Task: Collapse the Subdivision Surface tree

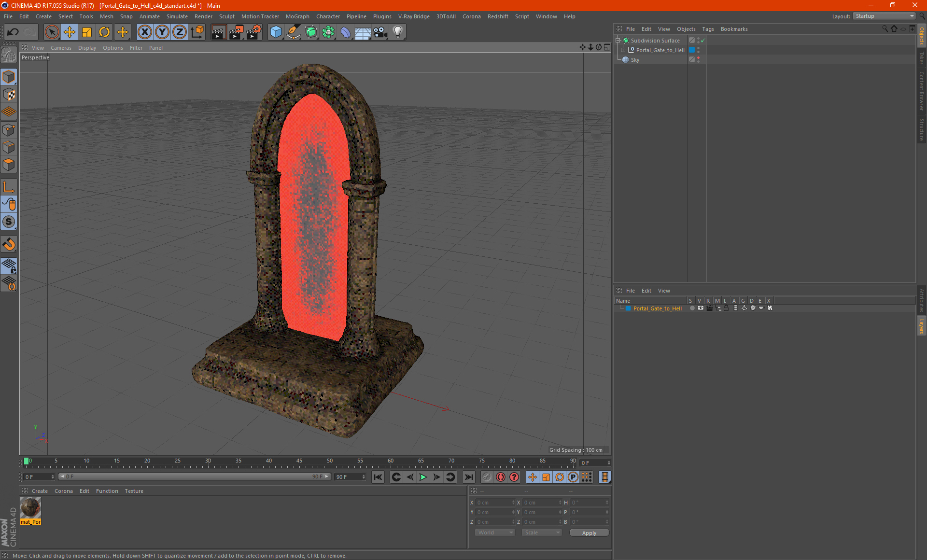Action: pos(618,41)
